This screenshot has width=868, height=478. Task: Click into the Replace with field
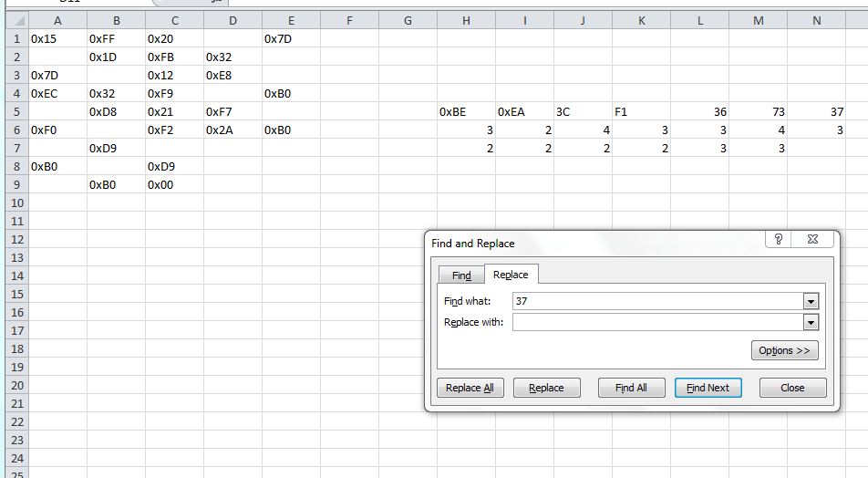click(x=658, y=322)
